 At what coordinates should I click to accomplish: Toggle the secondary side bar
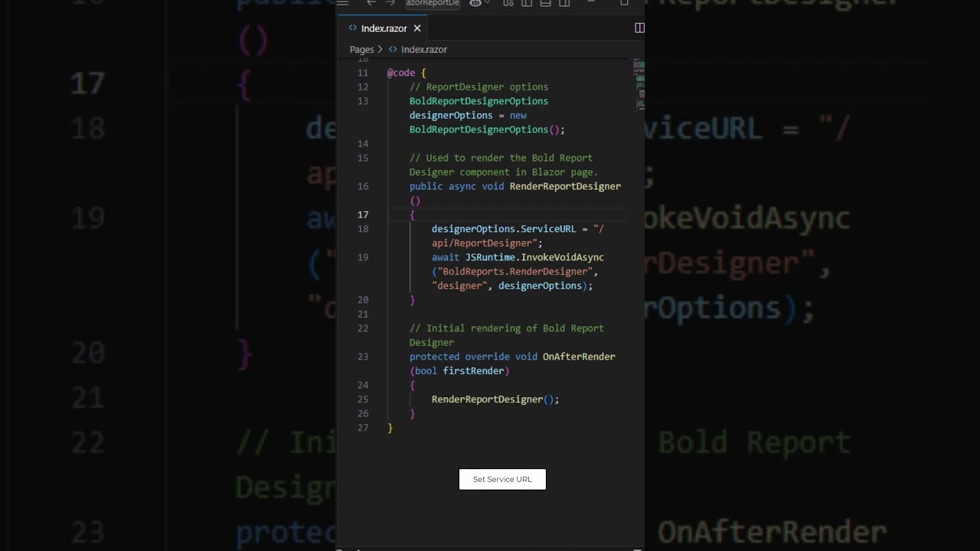pyautogui.click(x=564, y=3)
